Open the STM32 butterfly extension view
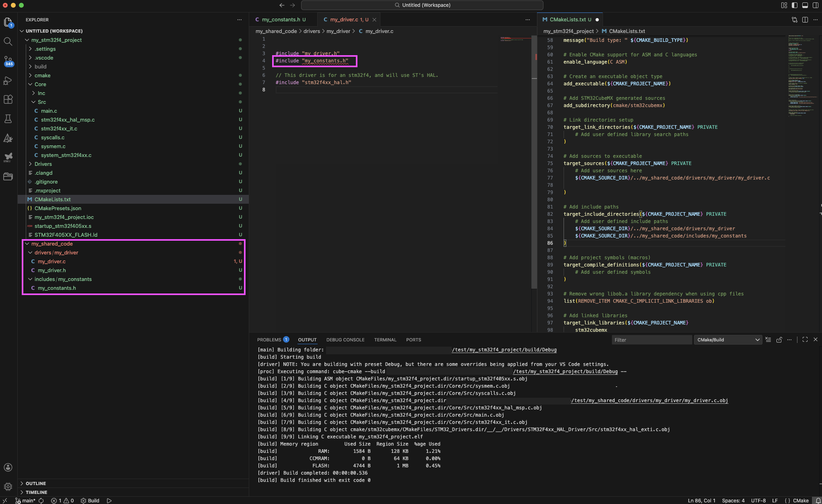 point(8,157)
